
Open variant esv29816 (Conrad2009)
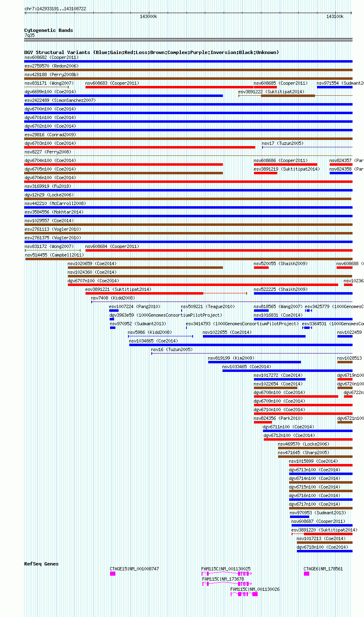click(x=188, y=139)
